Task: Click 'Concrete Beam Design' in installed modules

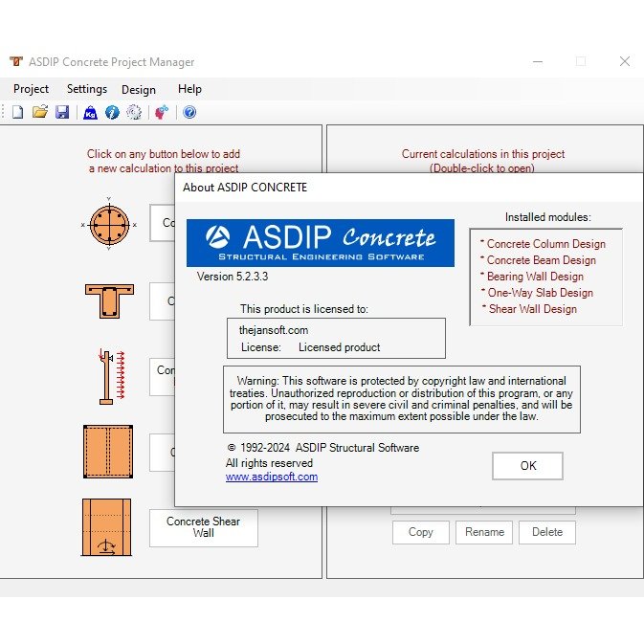Action: coord(541,260)
